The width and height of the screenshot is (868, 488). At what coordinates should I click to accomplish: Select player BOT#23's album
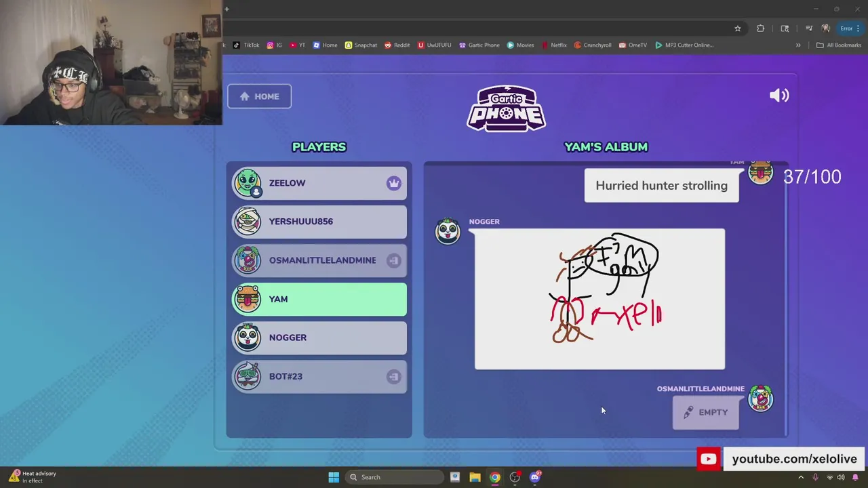point(319,376)
